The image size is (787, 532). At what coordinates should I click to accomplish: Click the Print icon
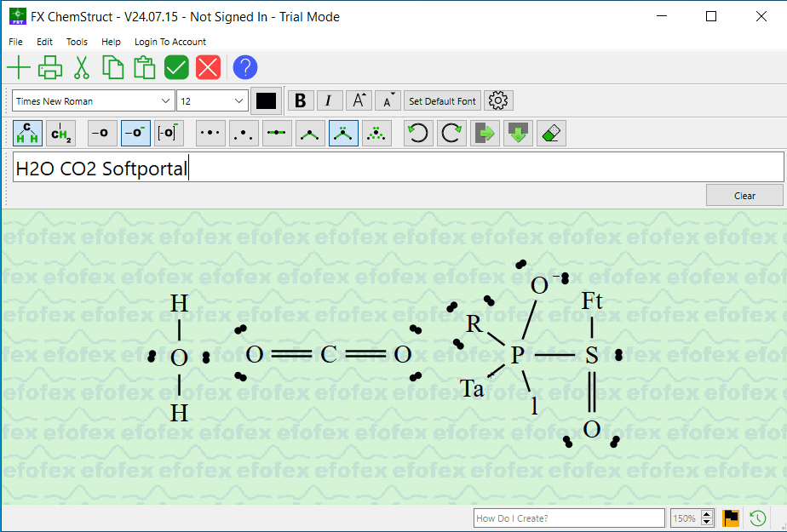tap(50, 68)
